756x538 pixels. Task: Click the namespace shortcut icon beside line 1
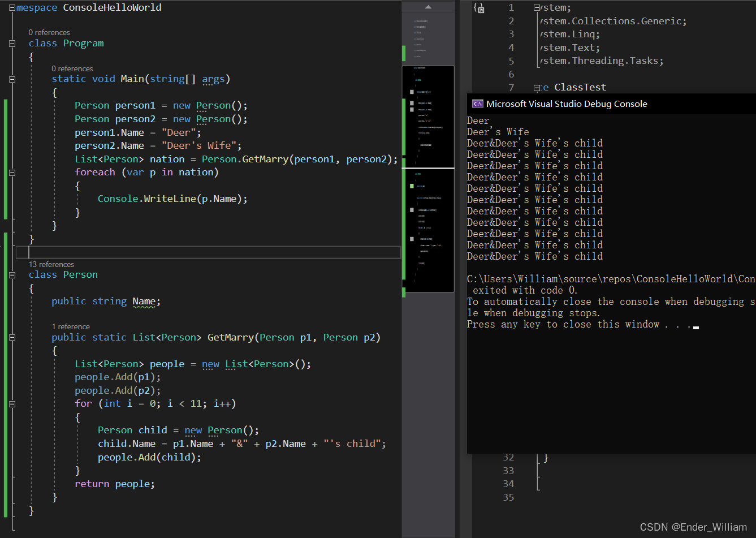pos(479,8)
